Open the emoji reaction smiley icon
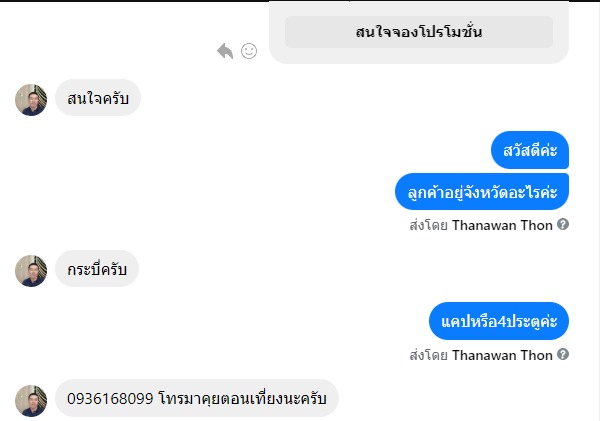 [249, 51]
